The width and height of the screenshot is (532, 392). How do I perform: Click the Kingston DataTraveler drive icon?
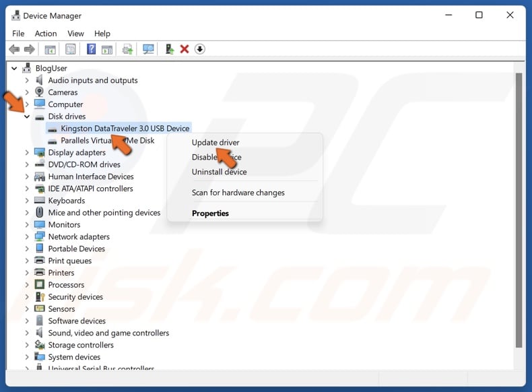point(53,129)
